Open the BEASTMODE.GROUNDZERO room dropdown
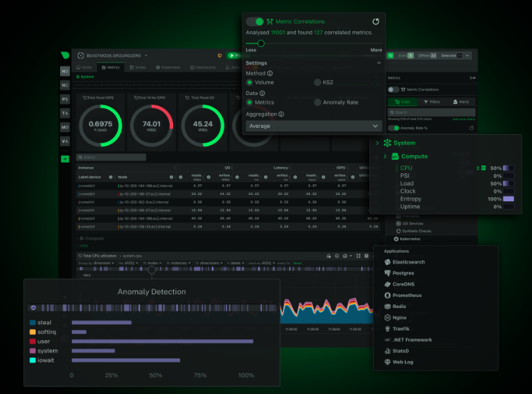532x394 pixels. 146,55
